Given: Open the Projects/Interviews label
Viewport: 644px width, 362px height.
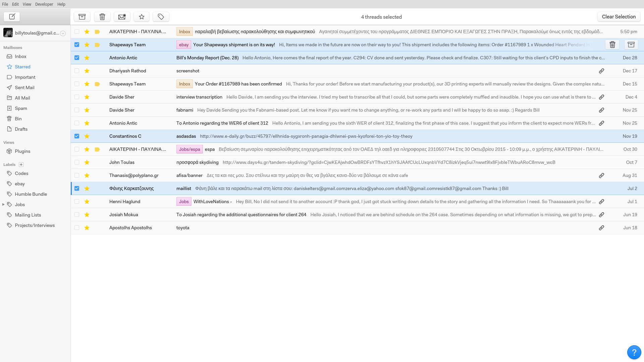Looking at the screenshot, I should tap(35, 225).
